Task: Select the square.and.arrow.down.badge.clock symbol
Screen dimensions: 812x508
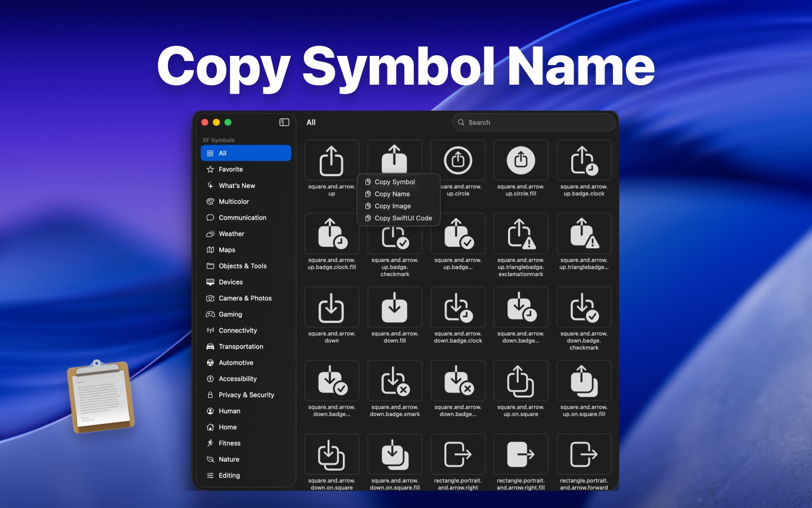Action: (x=458, y=307)
